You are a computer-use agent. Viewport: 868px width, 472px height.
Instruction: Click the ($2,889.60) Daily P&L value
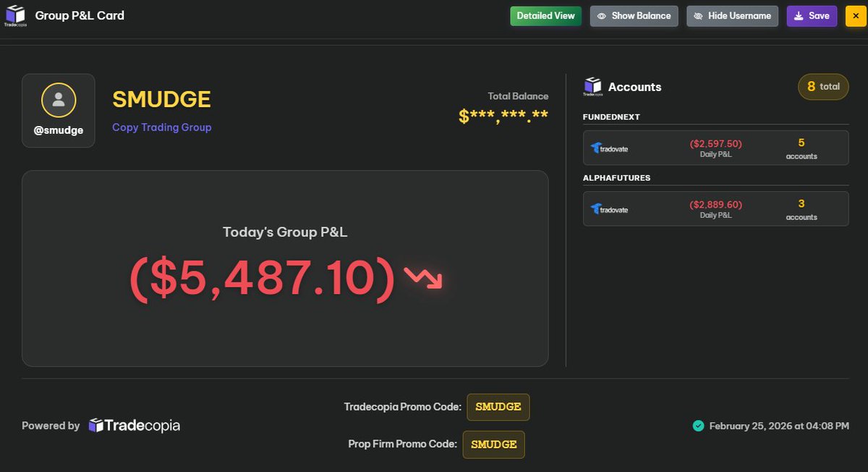pyautogui.click(x=715, y=205)
